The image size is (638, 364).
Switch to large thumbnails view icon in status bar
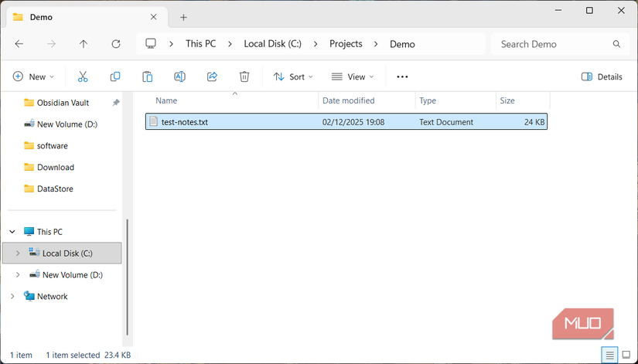626,355
